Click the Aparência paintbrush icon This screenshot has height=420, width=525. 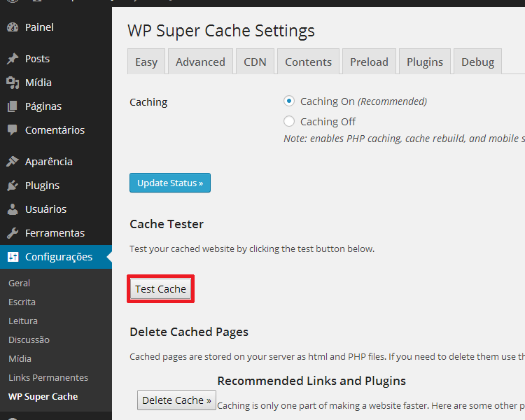pos(13,162)
